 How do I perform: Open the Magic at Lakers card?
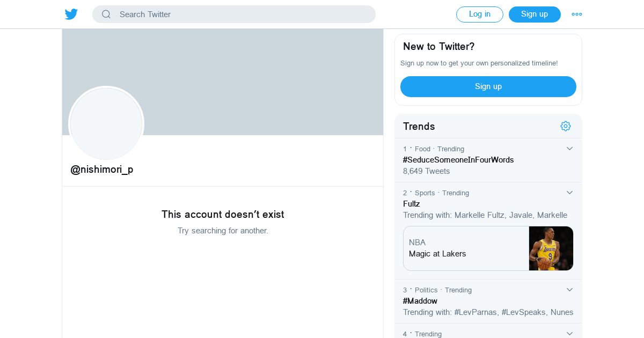tap(465, 248)
